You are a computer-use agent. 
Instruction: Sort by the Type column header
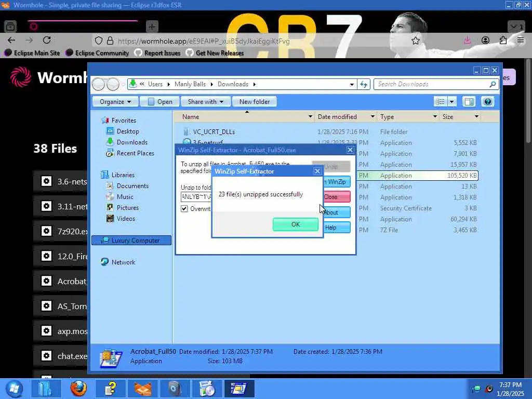[x=387, y=117]
